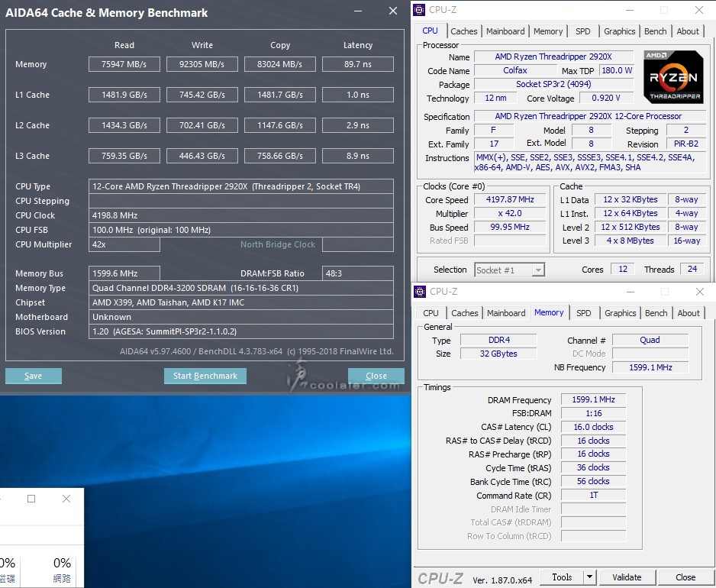The image size is (716, 588).
Task: Select Memory tab in bottom CPU-Z window
Action: click(549, 312)
